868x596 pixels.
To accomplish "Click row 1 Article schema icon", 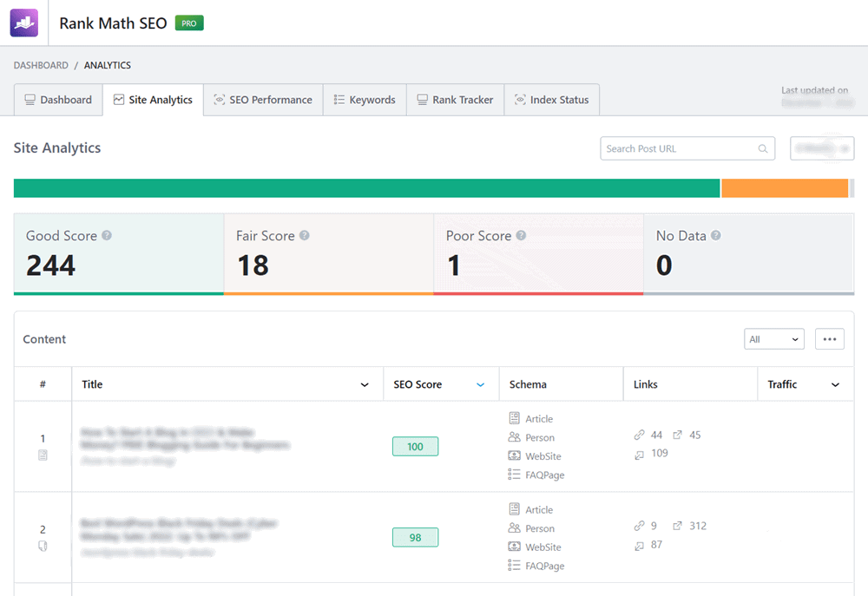I will [x=514, y=418].
